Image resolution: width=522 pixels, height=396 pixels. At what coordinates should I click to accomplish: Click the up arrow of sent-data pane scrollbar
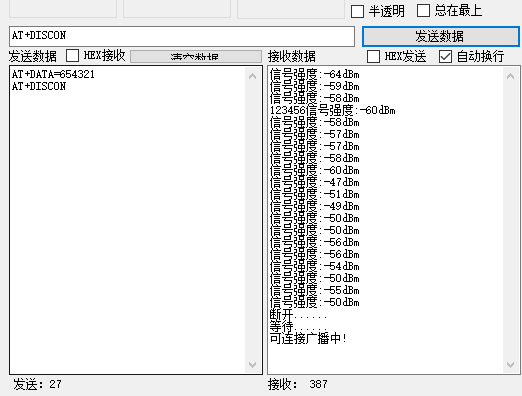tap(253, 76)
